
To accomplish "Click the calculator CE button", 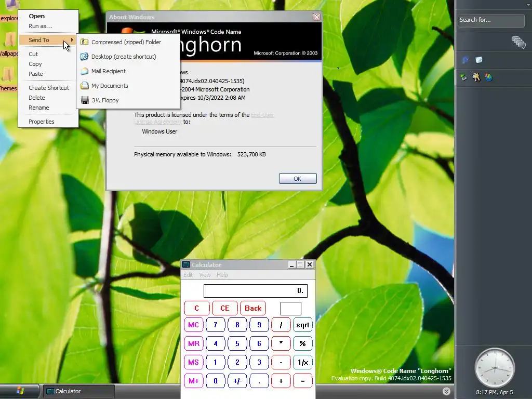I will pos(224,308).
